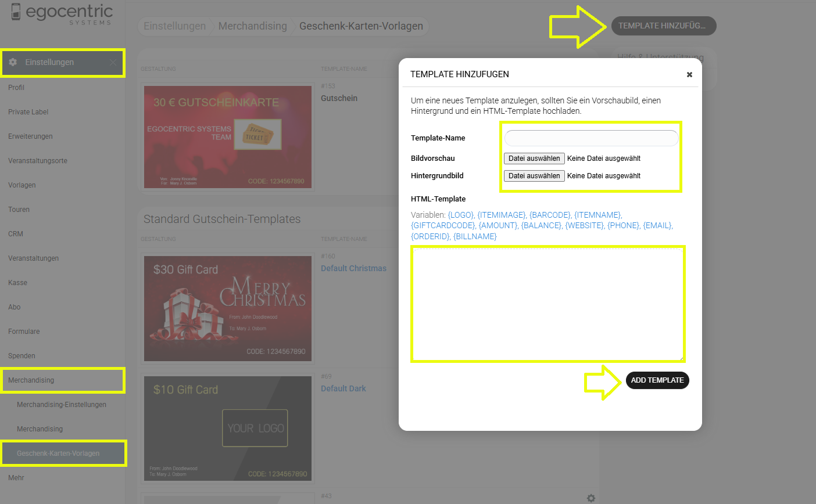Image resolution: width=816 pixels, height=504 pixels.
Task: Insert the {BARCODE} variable link
Action: (x=550, y=215)
